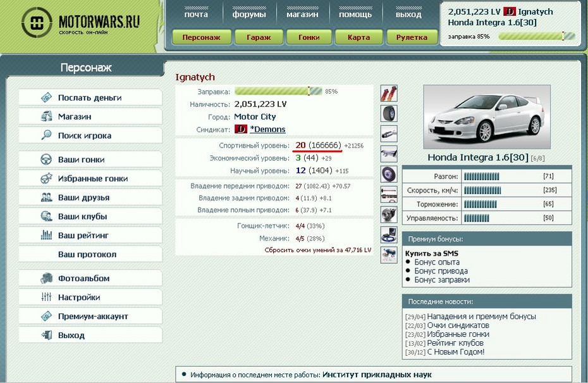The image size is (588, 383).
Task: Click the camera icon beside Фотоальбом
Action: pos(46,279)
